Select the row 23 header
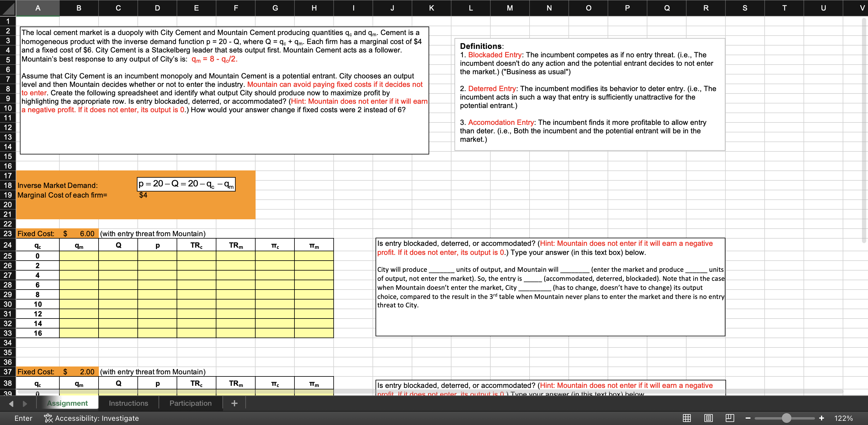 click(x=8, y=233)
